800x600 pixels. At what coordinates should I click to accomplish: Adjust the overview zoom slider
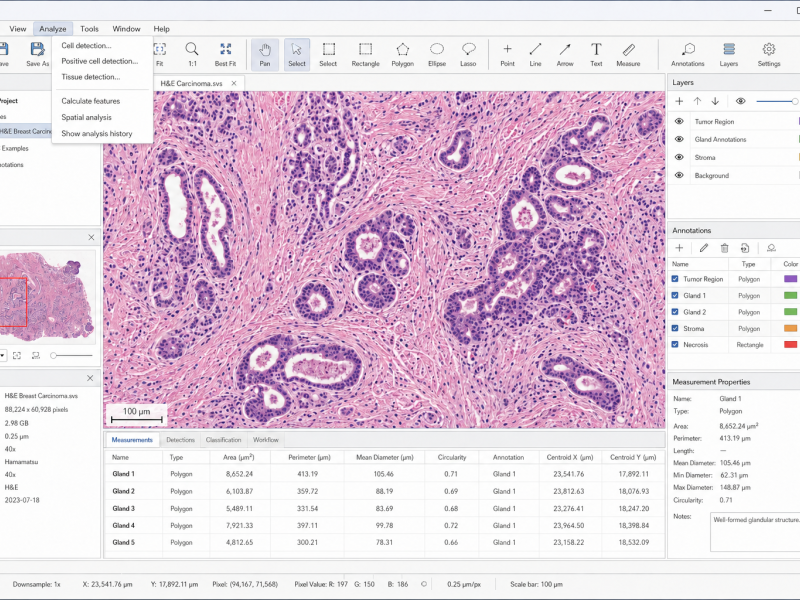click(72, 356)
